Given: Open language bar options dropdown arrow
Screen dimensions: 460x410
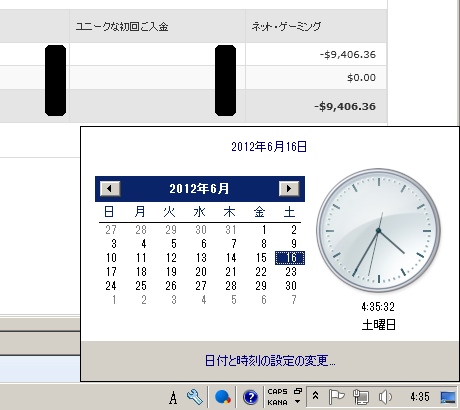Looking at the screenshot, I should click(x=298, y=402).
